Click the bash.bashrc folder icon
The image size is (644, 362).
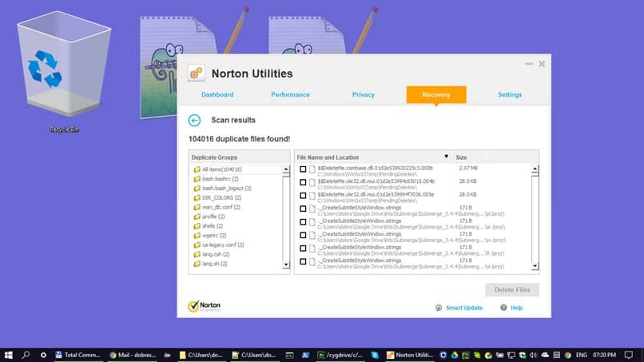(197, 179)
